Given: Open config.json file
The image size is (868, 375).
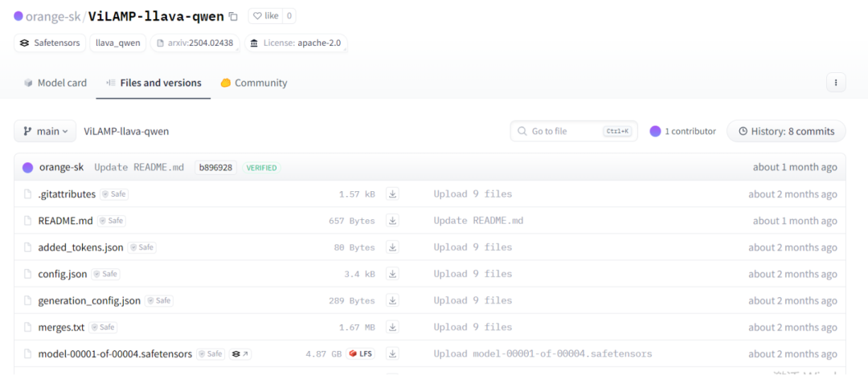Looking at the screenshot, I should (63, 274).
